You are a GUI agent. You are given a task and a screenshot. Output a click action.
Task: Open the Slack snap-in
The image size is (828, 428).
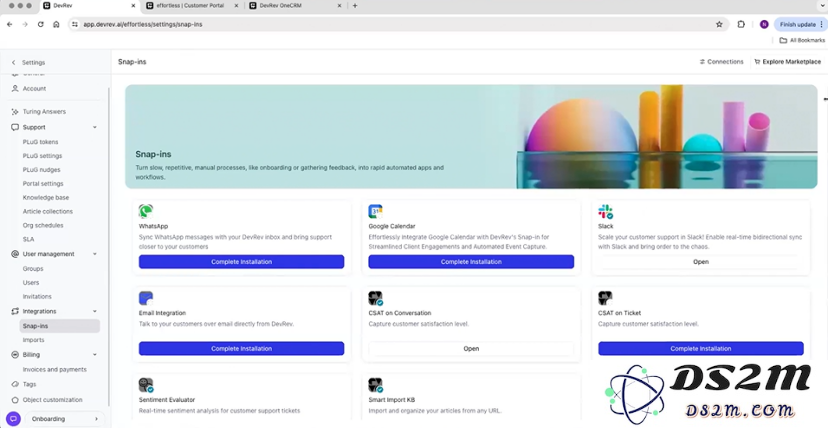[x=701, y=262]
